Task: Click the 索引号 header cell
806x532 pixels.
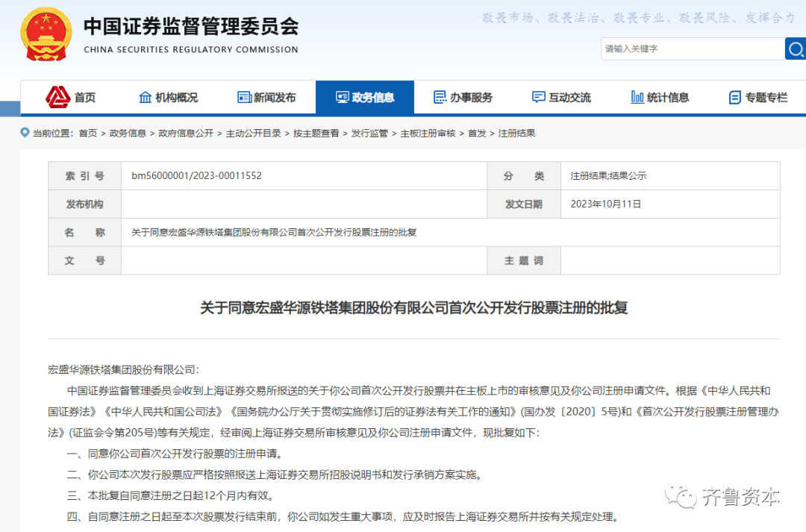Action: (x=85, y=176)
